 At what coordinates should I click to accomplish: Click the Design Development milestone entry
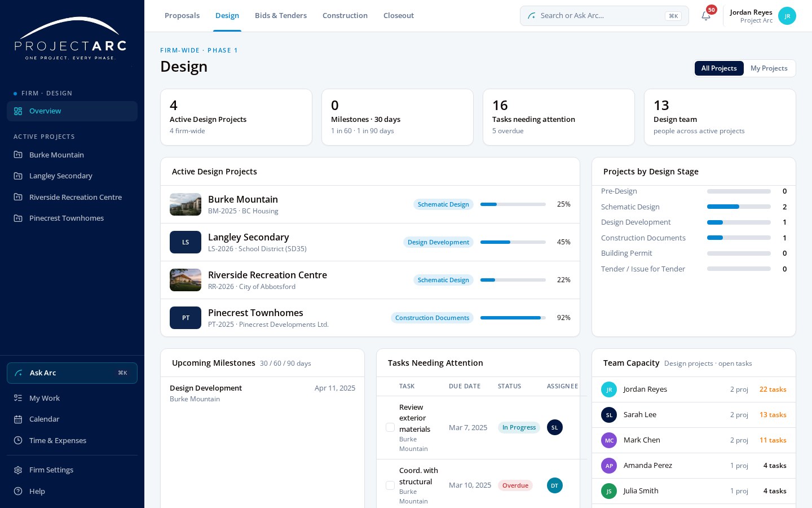click(262, 393)
